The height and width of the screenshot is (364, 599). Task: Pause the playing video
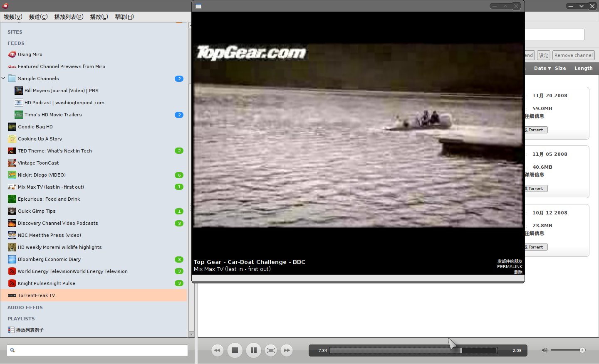click(254, 350)
